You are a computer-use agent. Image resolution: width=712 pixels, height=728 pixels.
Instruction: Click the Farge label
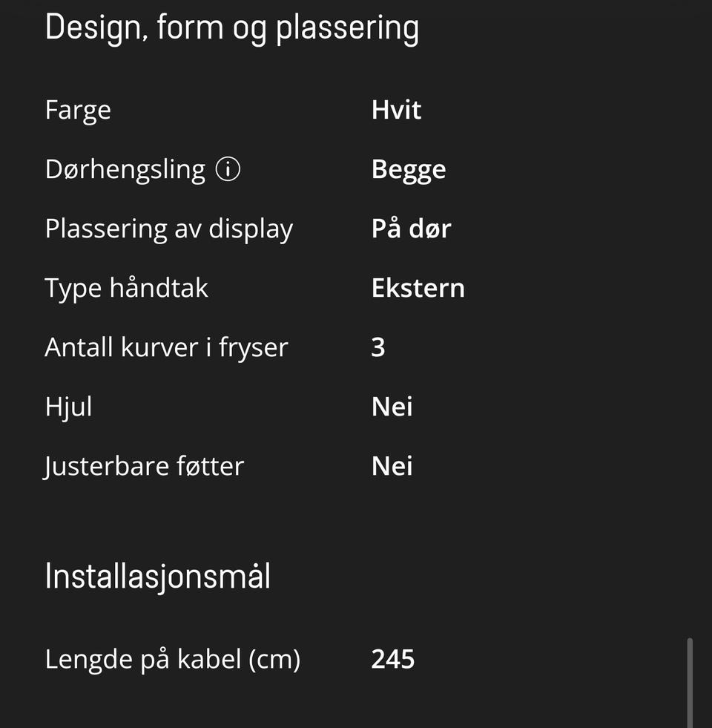[x=78, y=111]
